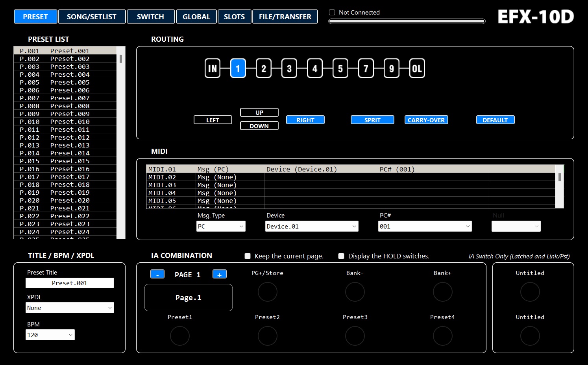Click the IN block in the routing chain
This screenshot has width=588, height=365.
(212, 68)
